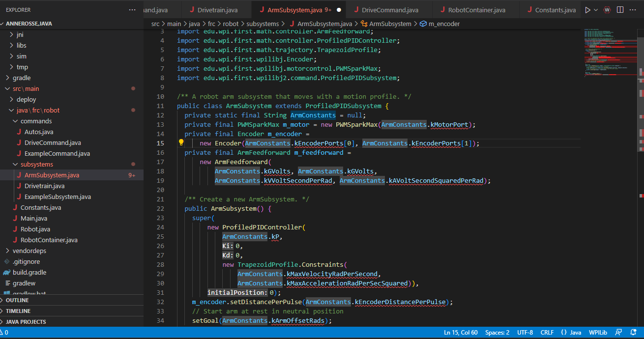Collapse the subsystems folder

(36, 164)
